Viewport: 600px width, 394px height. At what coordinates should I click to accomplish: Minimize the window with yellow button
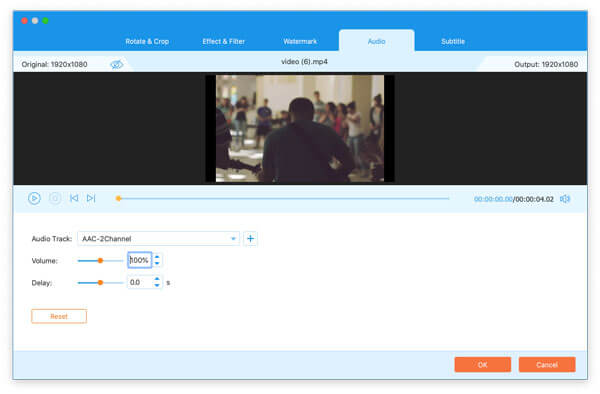[35, 21]
